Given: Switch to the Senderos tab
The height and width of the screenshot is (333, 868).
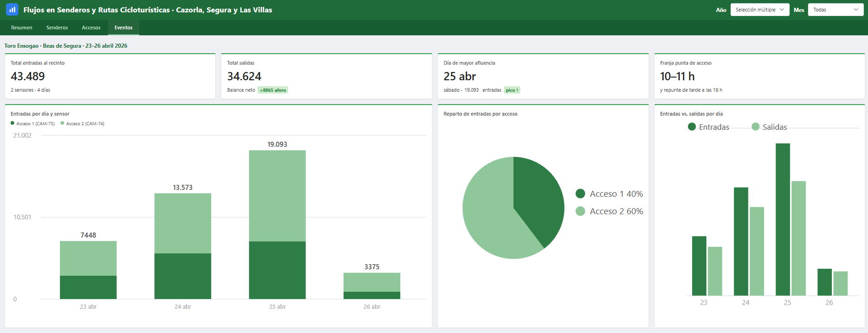Looking at the screenshot, I should coord(57,28).
